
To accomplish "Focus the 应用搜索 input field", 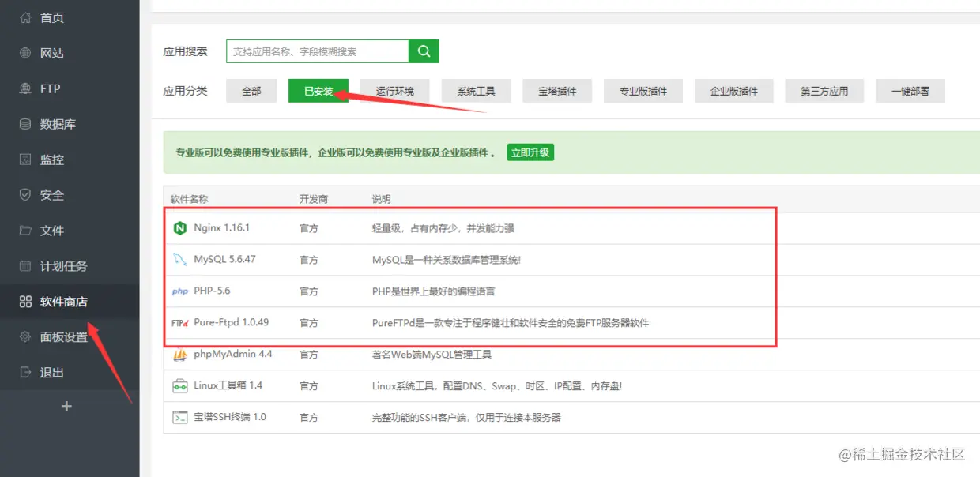I will coord(317,51).
